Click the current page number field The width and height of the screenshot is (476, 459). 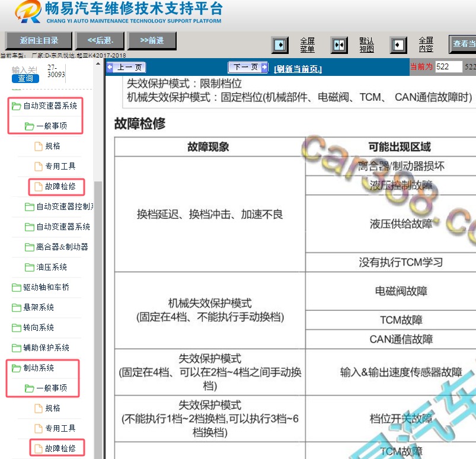[448, 67]
